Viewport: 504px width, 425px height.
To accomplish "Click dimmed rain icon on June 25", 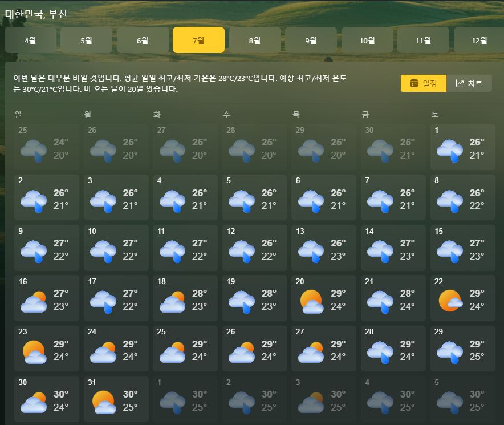I will [x=34, y=151].
